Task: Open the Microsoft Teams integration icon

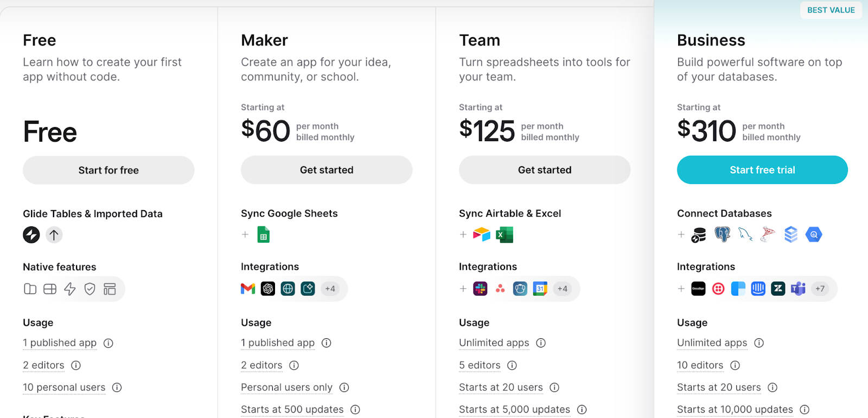Action: tap(797, 288)
